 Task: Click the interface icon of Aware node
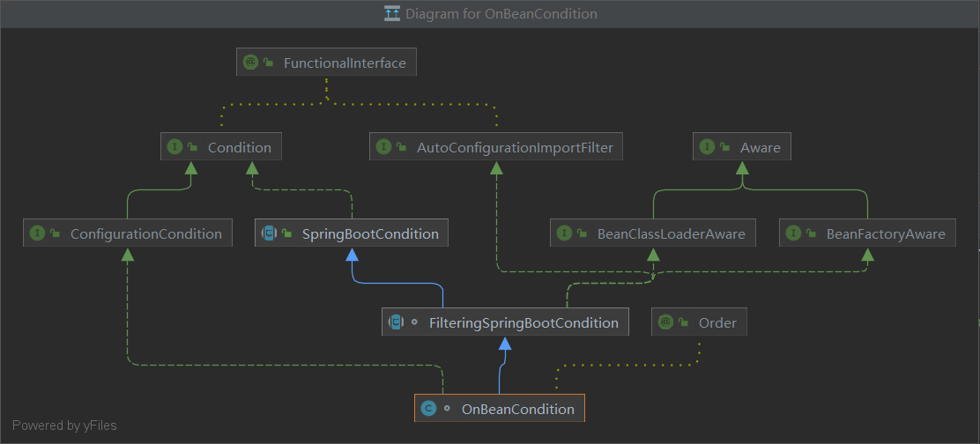(708, 147)
